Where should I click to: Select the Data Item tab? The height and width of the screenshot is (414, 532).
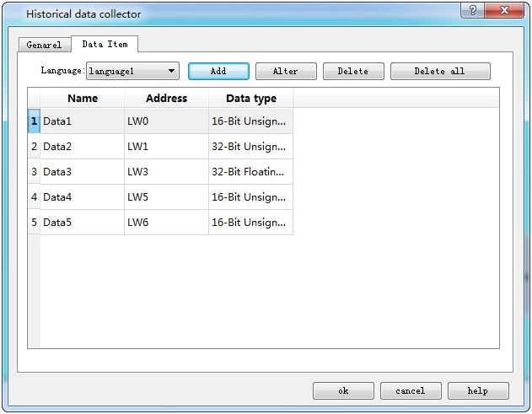105,44
